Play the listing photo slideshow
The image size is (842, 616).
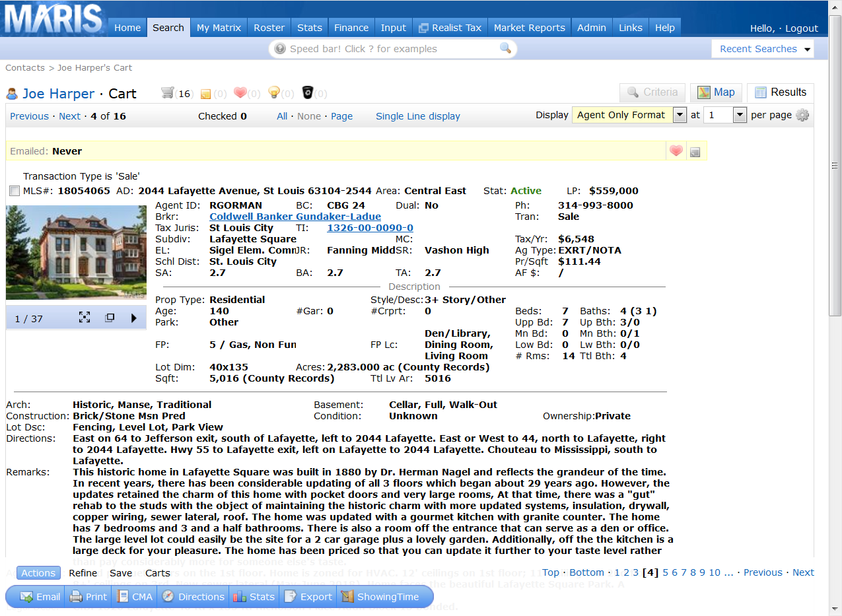(134, 318)
